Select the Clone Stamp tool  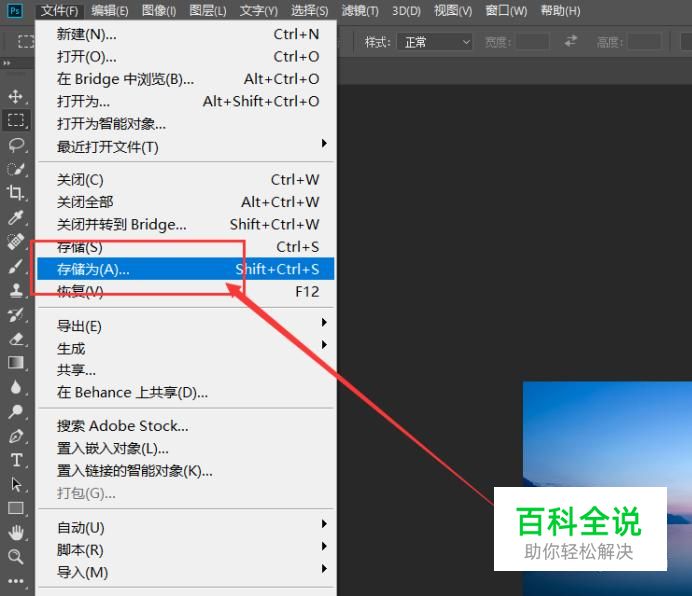pos(16,290)
